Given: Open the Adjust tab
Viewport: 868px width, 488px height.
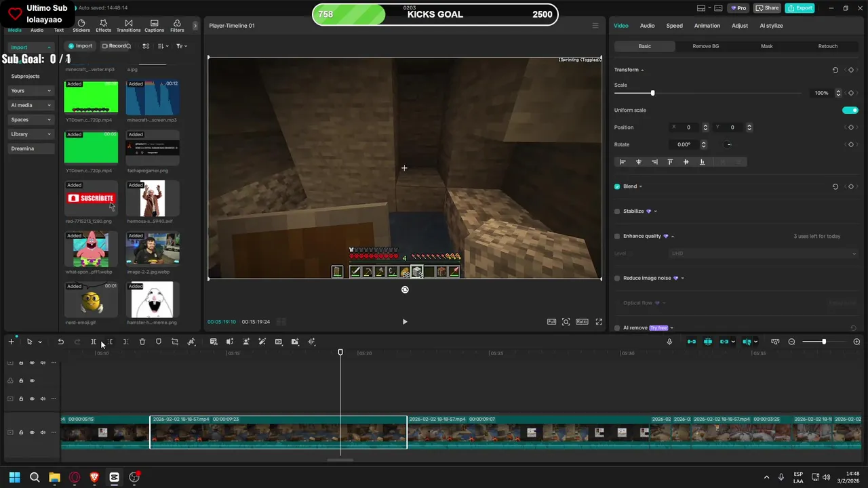Looking at the screenshot, I should [x=740, y=26].
